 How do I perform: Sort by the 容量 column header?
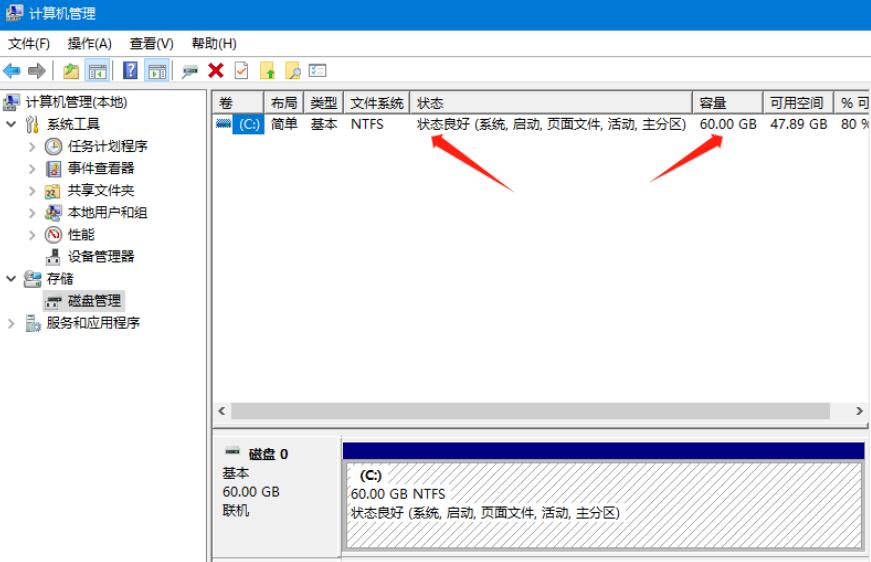(728, 103)
